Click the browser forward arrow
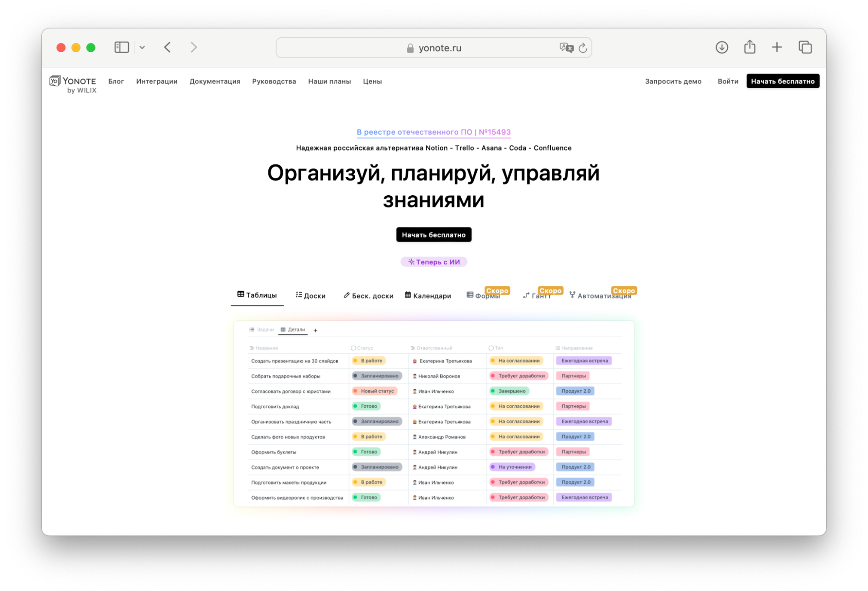The width and height of the screenshot is (868, 591). pyautogui.click(x=194, y=47)
